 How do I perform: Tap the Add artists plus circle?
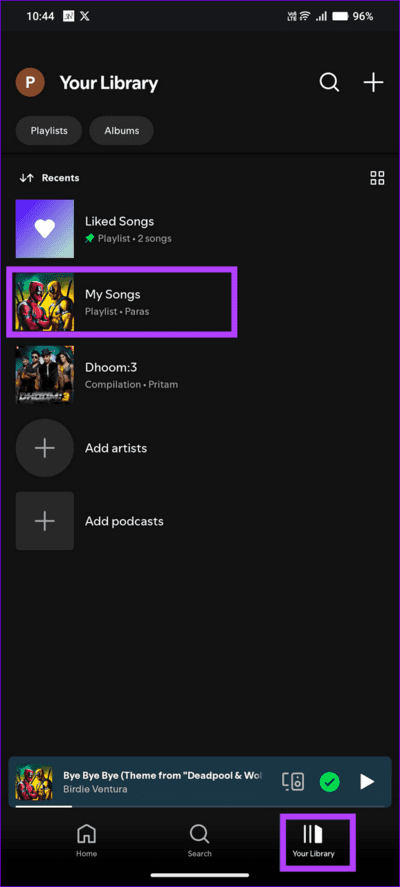click(45, 448)
